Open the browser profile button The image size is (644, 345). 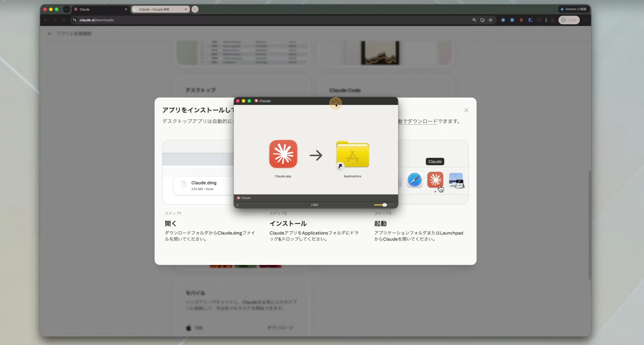569,20
